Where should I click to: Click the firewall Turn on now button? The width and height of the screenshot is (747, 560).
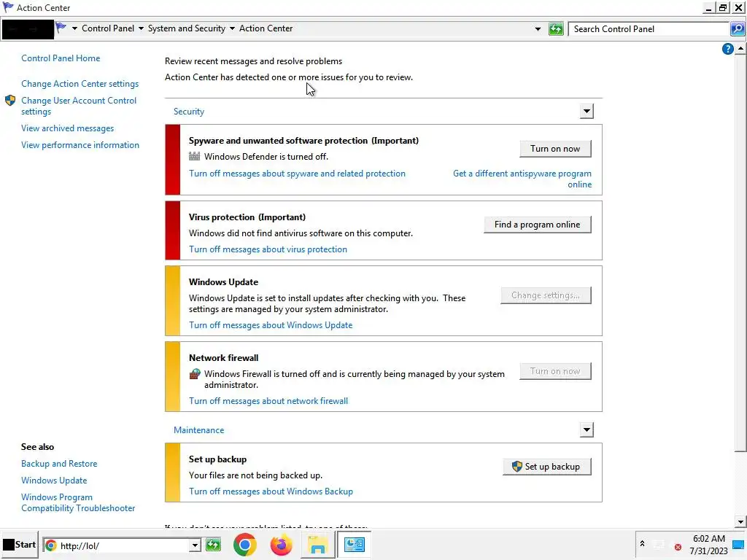pyautogui.click(x=555, y=371)
